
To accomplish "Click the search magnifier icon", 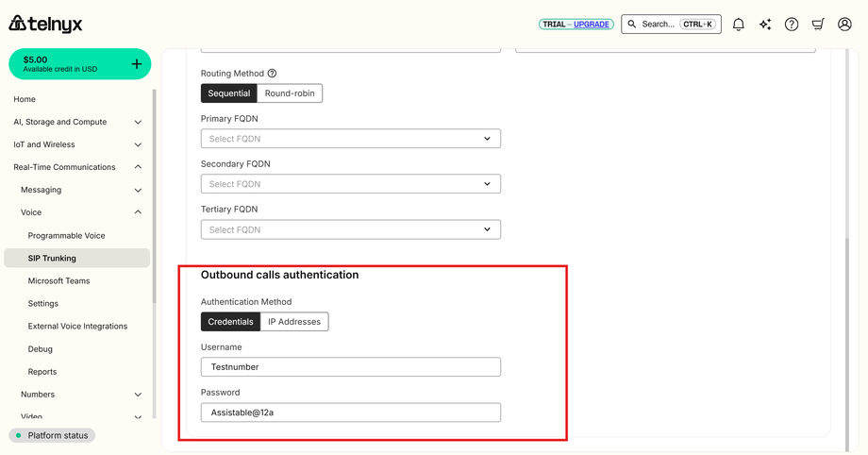I will [631, 25].
